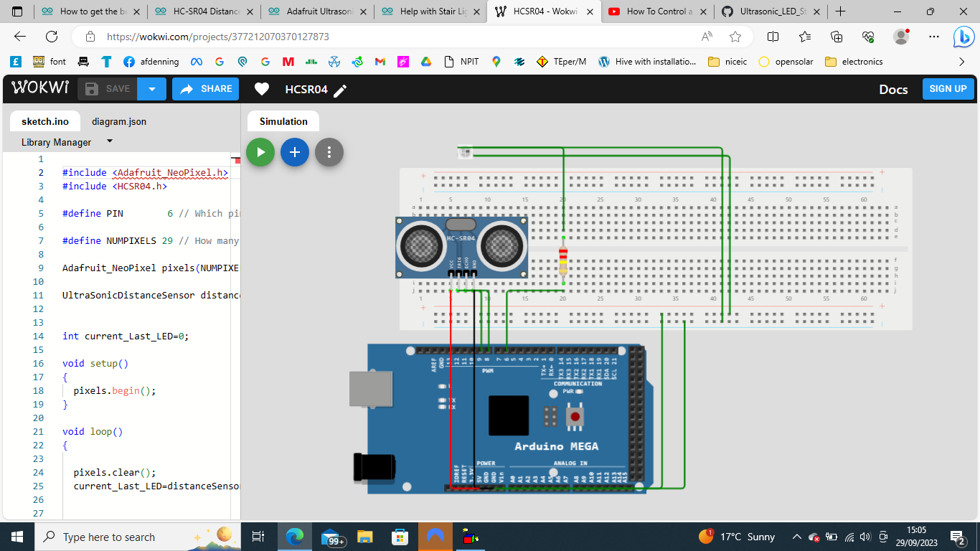
Task: Open the tab actions menu icon
Action: 17,11
